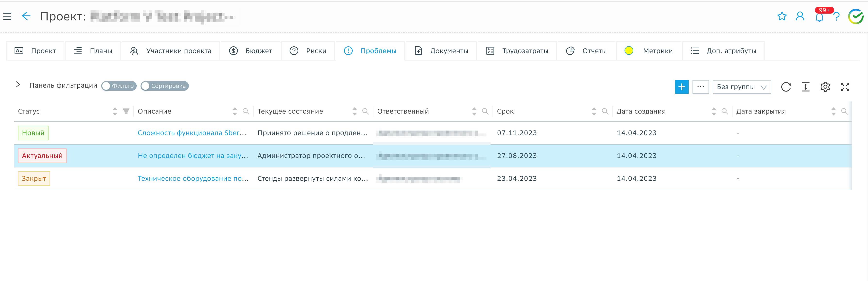Switch to the Документы tab
This screenshot has height=281, width=868.
click(441, 51)
